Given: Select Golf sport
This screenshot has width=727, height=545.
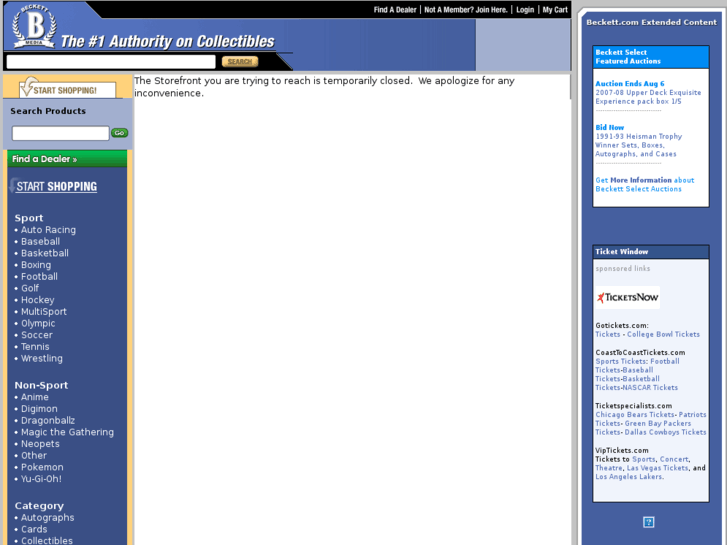Looking at the screenshot, I should [30, 288].
